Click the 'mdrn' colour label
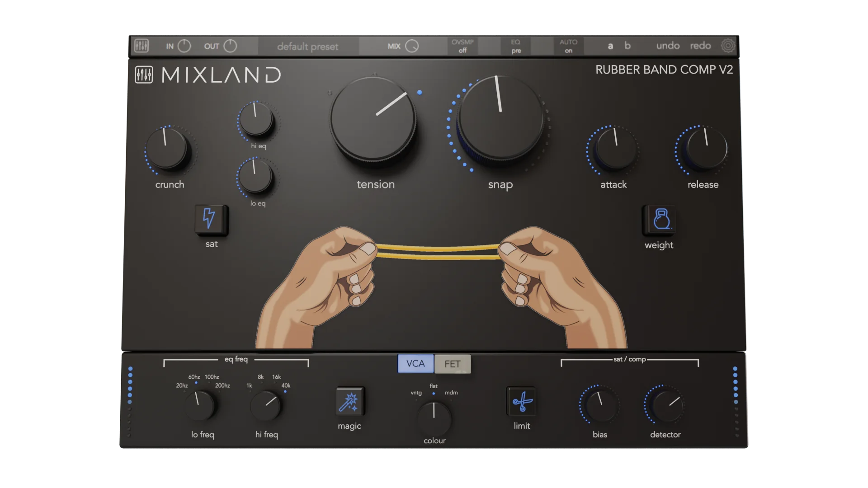This screenshot has width=868, height=488. tap(451, 393)
